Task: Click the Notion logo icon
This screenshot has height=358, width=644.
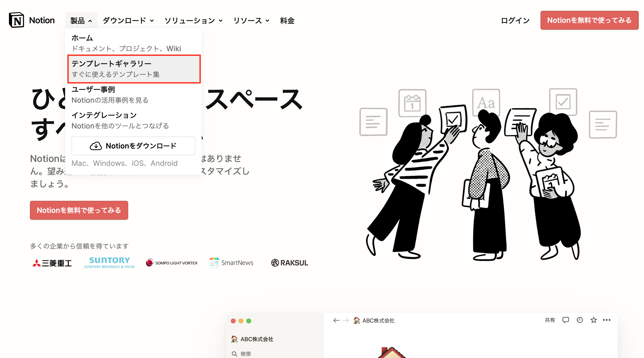Action: point(16,20)
